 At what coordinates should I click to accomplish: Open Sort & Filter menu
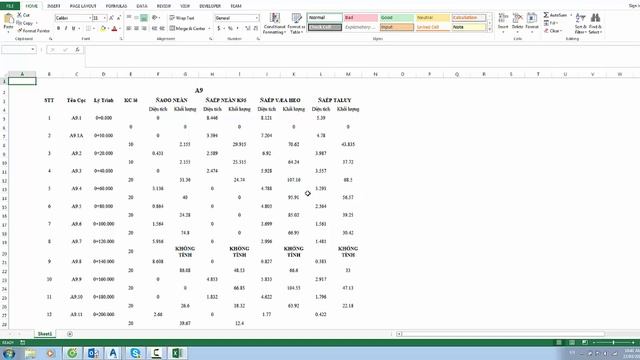pyautogui.click(x=580, y=23)
